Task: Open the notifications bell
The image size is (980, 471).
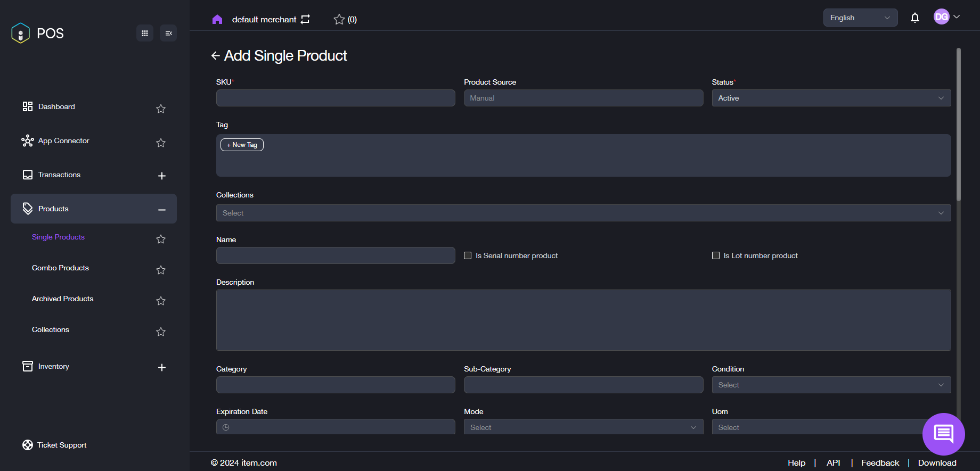Action: pyautogui.click(x=914, y=18)
